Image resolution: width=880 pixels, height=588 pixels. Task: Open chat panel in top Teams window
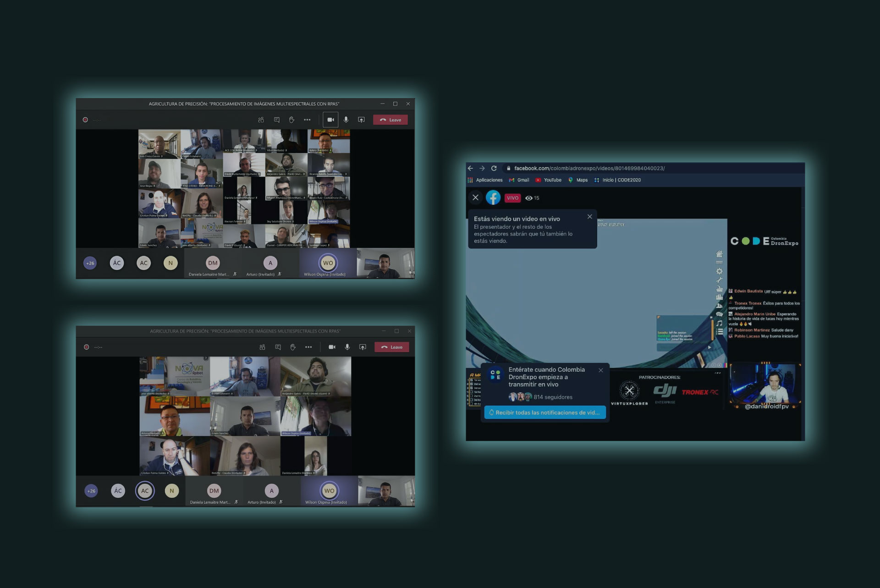(276, 120)
